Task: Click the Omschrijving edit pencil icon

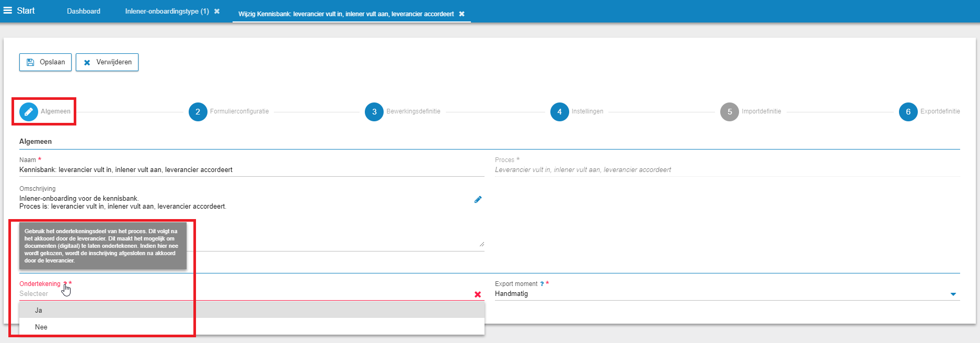Action: pyautogui.click(x=478, y=200)
